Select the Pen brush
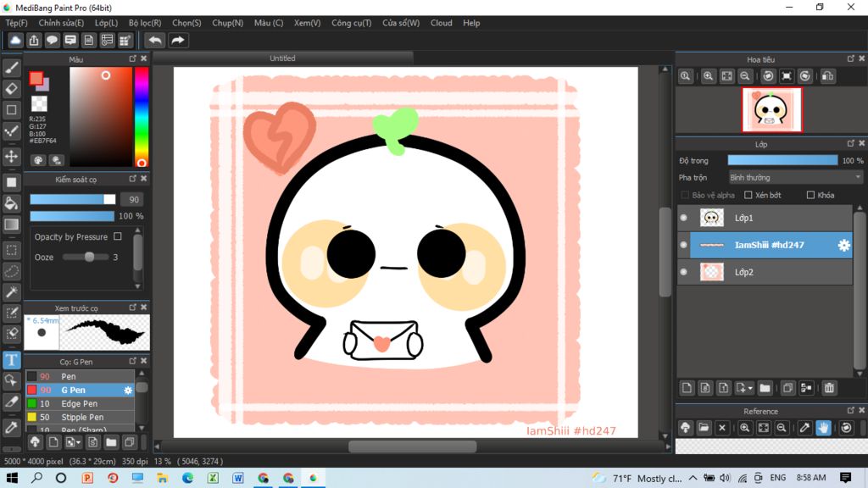868x488 pixels. pyautogui.click(x=81, y=376)
